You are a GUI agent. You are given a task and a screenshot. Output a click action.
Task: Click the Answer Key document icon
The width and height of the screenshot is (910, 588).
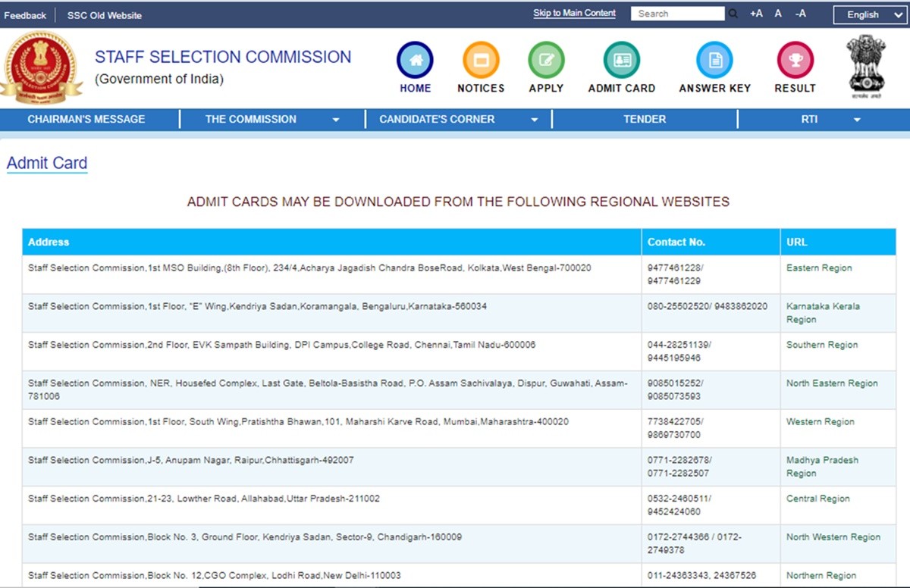714,60
